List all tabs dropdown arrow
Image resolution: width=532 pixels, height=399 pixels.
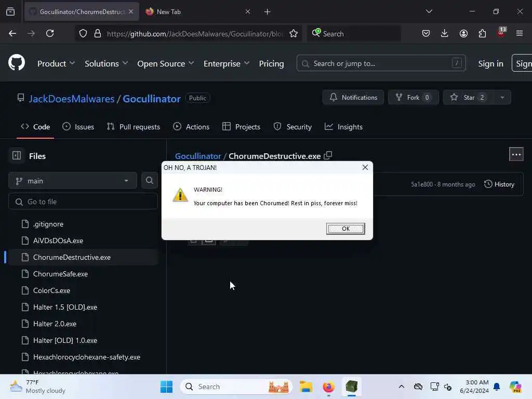tap(429, 11)
